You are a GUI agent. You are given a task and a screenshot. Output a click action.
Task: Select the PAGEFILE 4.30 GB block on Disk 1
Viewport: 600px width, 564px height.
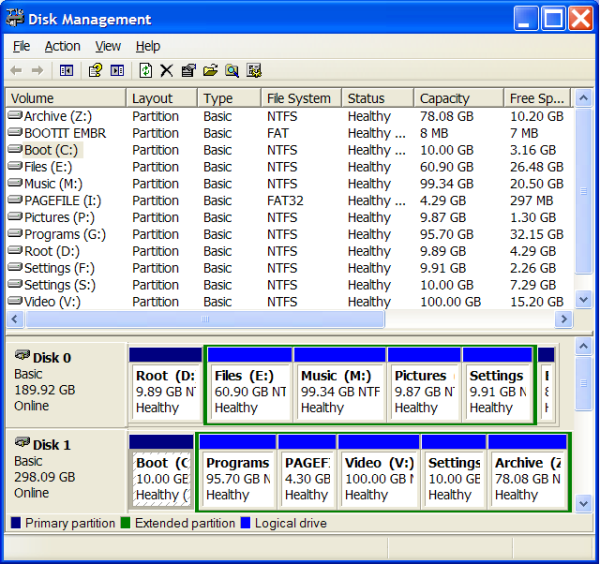[307, 472]
